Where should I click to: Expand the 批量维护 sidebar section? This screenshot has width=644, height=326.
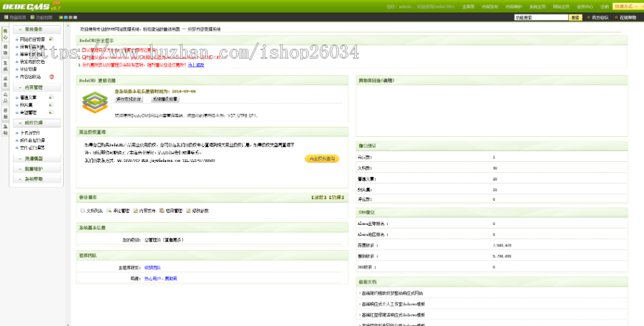[36, 168]
